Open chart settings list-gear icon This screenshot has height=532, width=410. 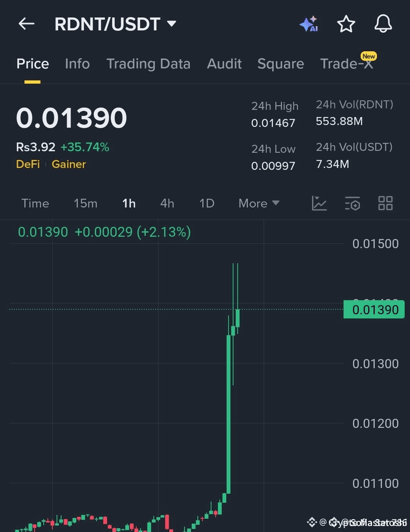click(x=352, y=203)
